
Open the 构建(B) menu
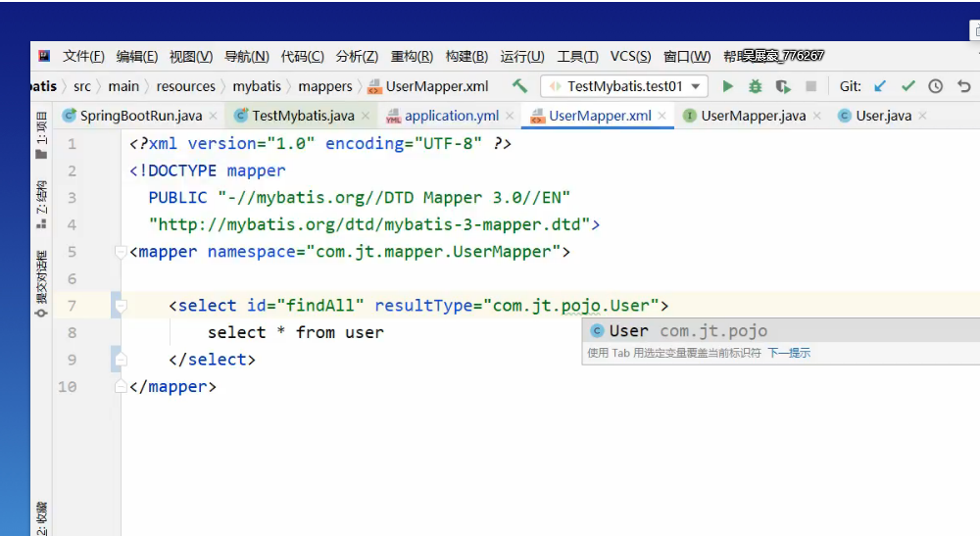466,56
